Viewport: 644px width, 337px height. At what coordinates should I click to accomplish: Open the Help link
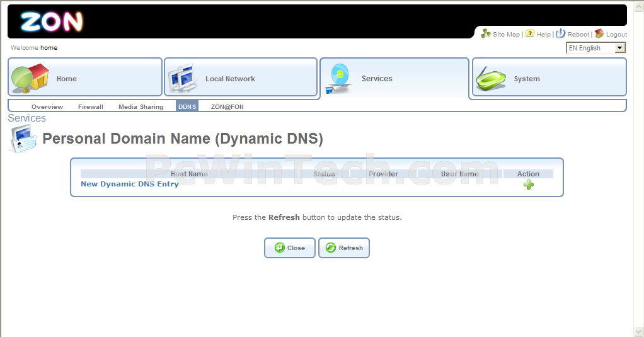543,35
